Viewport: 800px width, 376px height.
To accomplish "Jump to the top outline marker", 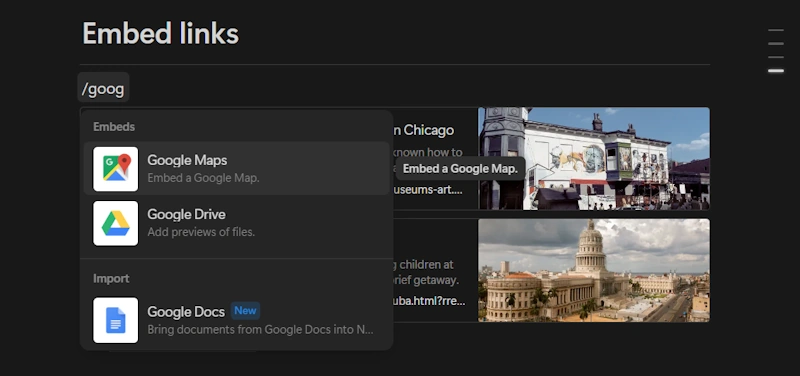I will [776, 30].
